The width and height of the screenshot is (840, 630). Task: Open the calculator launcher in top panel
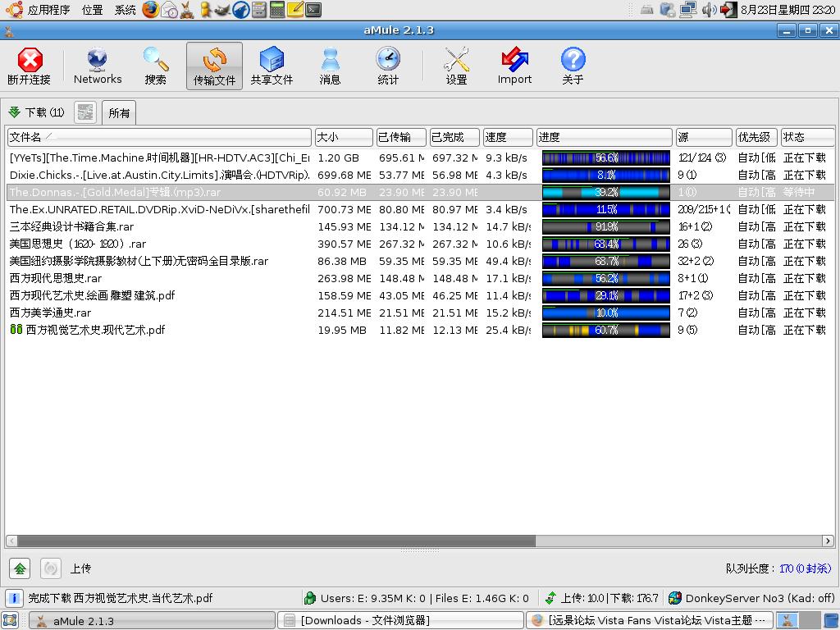tap(277, 9)
